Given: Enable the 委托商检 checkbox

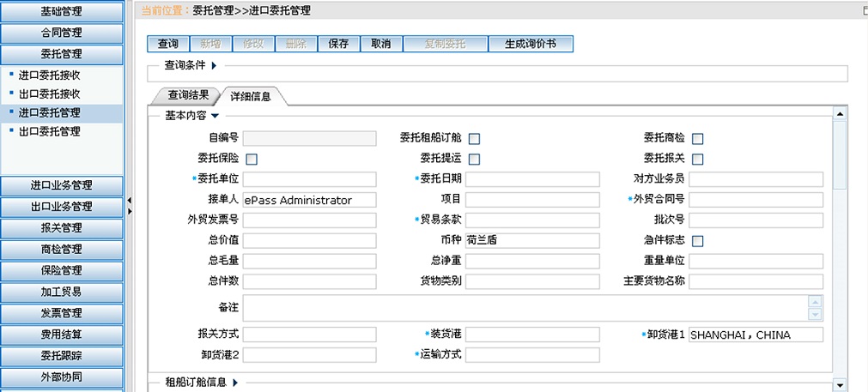Looking at the screenshot, I should coord(698,138).
